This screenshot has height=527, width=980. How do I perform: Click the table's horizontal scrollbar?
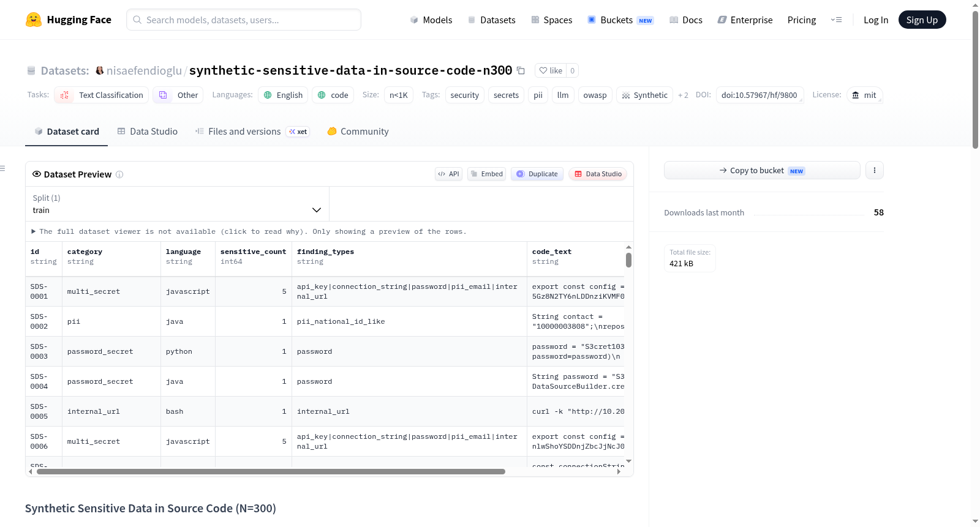click(271, 472)
